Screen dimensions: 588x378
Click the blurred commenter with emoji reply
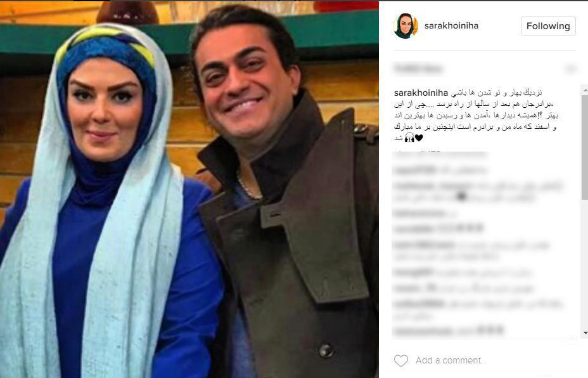click(x=438, y=228)
